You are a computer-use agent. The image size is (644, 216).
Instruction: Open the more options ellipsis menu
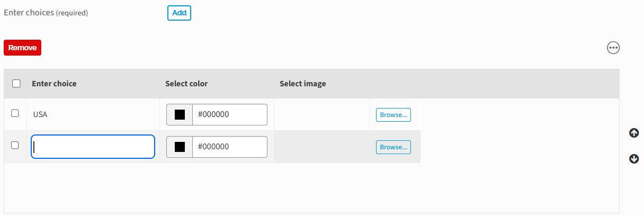[613, 48]
